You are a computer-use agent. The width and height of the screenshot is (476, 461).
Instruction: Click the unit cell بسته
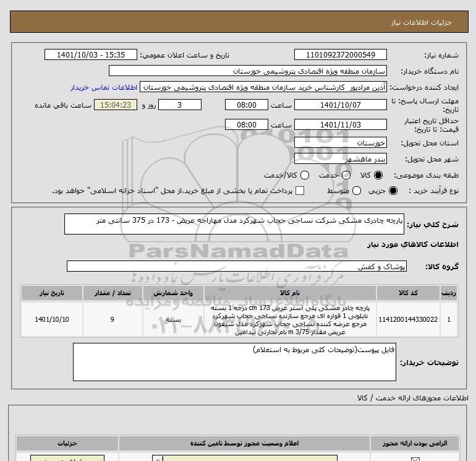click(x=173, y=319)
